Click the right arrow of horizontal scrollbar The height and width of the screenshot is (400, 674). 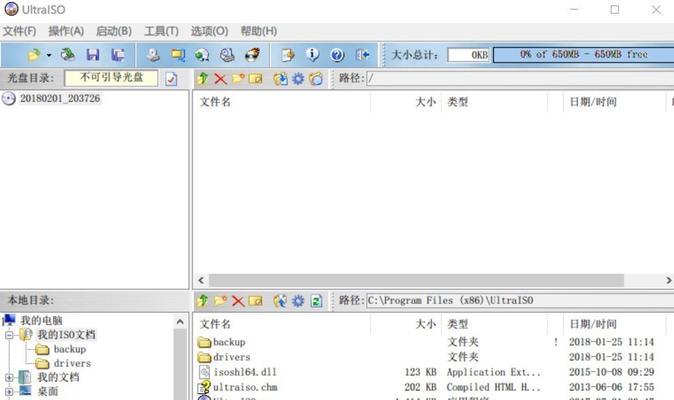click(668, 280)
